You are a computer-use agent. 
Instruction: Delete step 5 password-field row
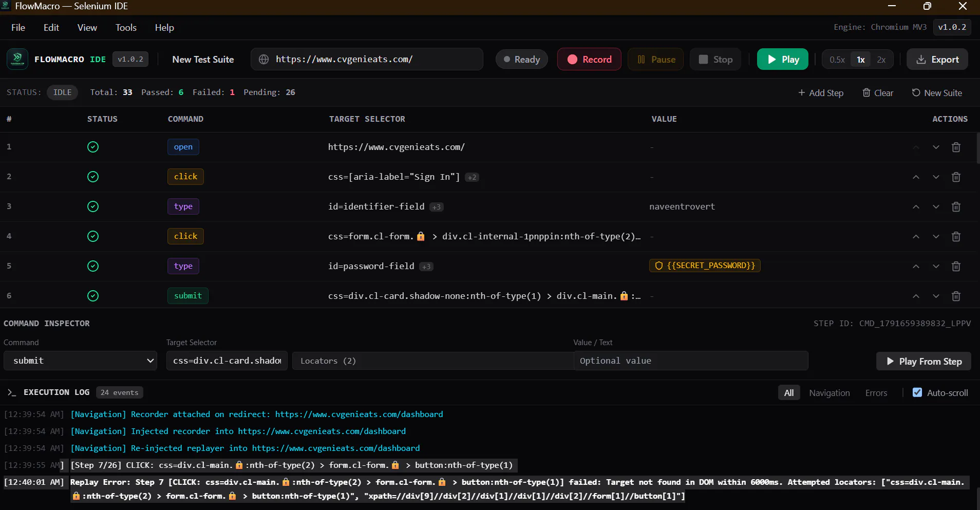(956, 267)
